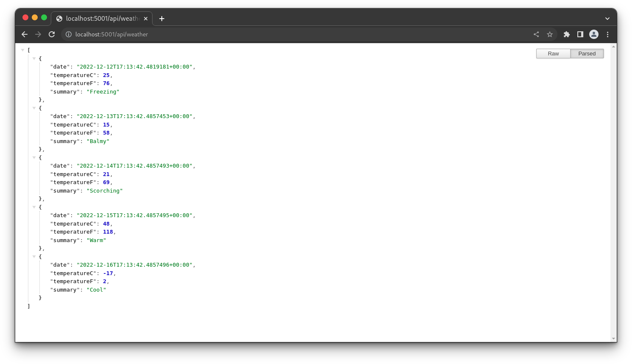Reload the current page
The width and height of the screenshot is (632, 364).
pyautogui.click(x=52, y=34)
